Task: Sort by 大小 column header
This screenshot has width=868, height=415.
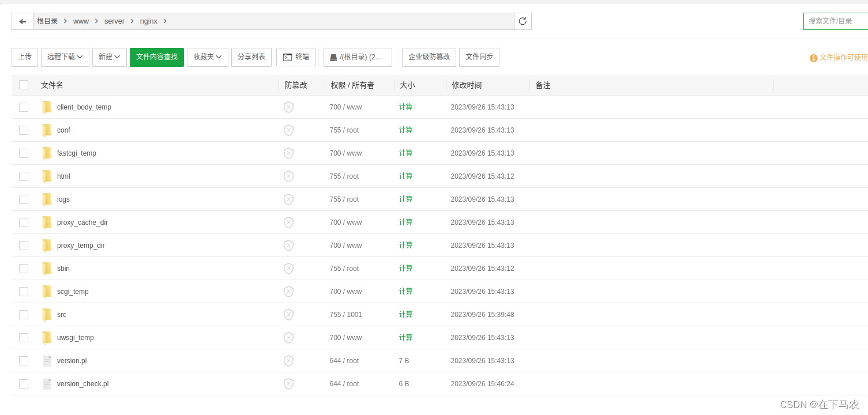Action: point(407,85)
